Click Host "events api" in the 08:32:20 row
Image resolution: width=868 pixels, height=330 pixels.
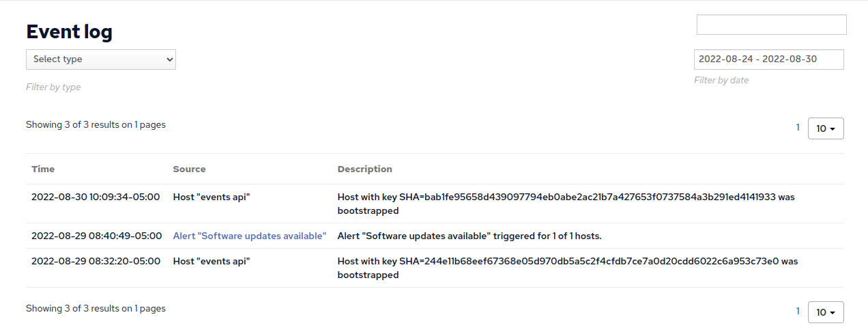[212, 261]
